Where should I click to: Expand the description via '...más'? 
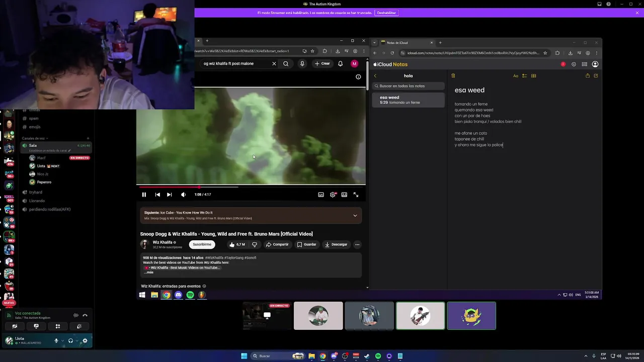point(148,272)
